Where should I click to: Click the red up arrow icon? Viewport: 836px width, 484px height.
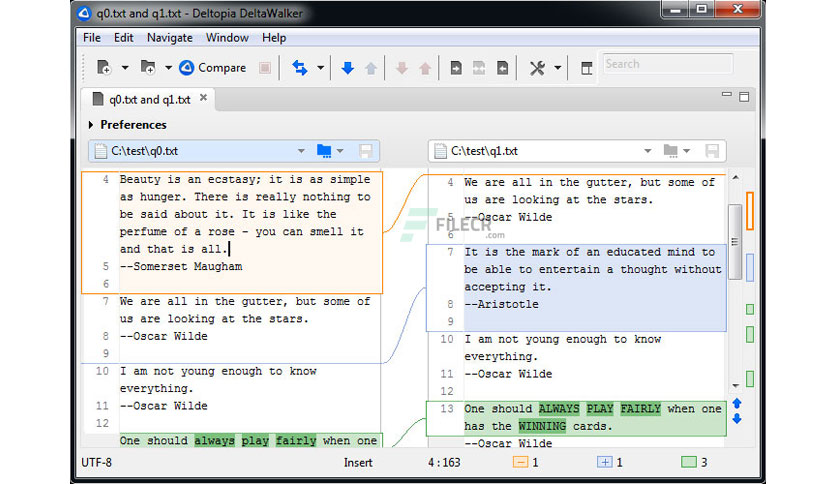point(425,68)
